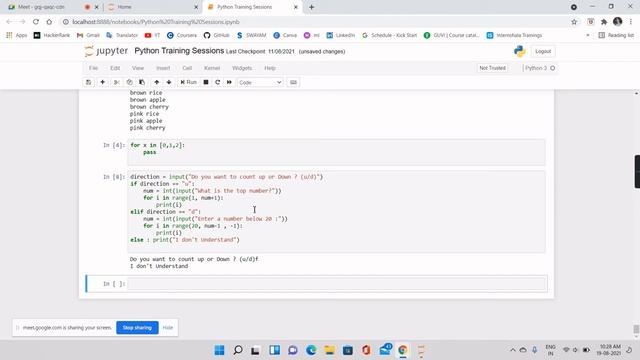
Task: Open the Widgets menu in Jupyter
Action: (242, 68)
